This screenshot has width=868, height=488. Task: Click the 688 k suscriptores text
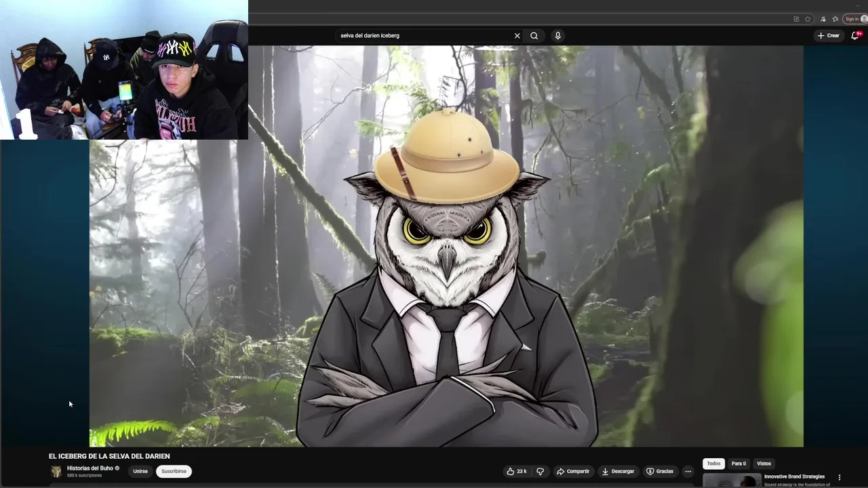[x=84, y=476]
